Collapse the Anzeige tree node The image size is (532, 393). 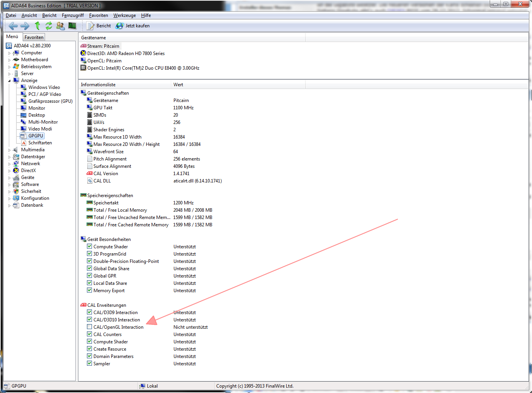(x=10, y=81)
